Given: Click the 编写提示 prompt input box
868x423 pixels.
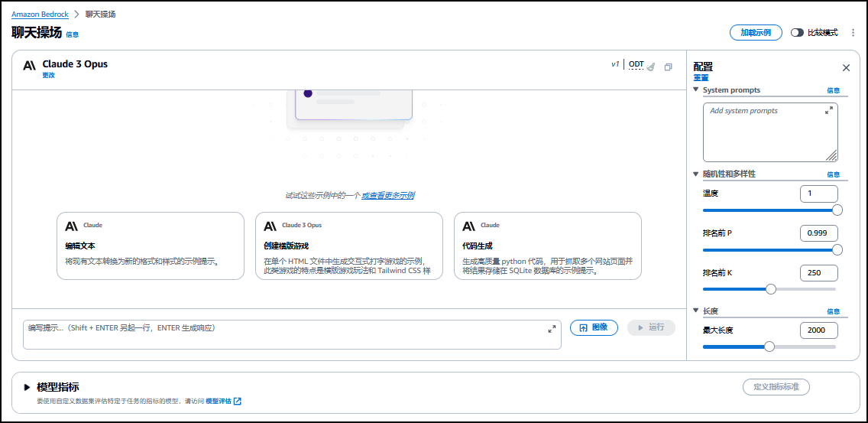Looking at the screenshot, I should point(292,334).
